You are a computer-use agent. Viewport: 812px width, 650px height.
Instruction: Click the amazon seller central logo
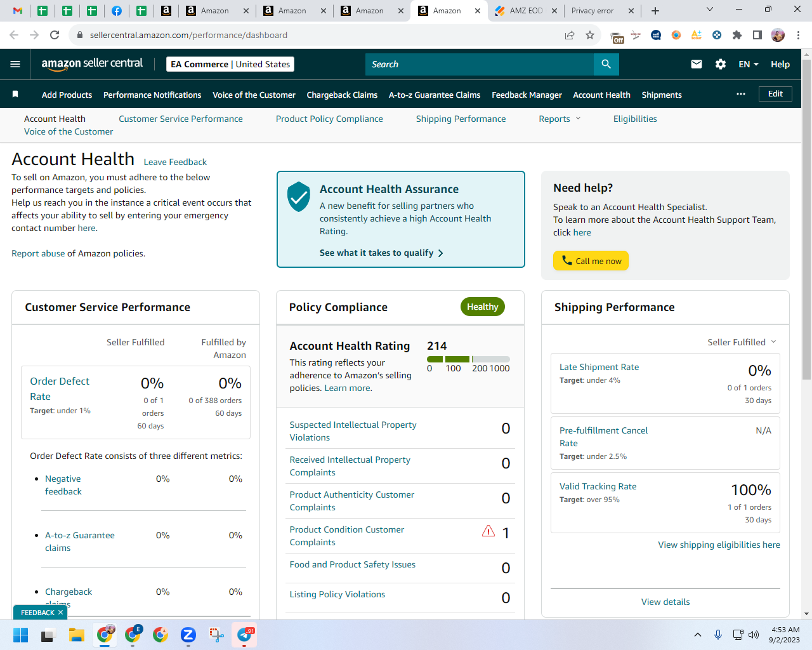click(x=92, y=63)
